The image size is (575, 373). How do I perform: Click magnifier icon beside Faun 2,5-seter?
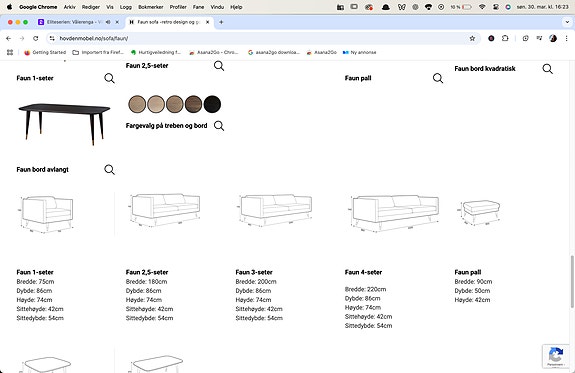[219, 66]
